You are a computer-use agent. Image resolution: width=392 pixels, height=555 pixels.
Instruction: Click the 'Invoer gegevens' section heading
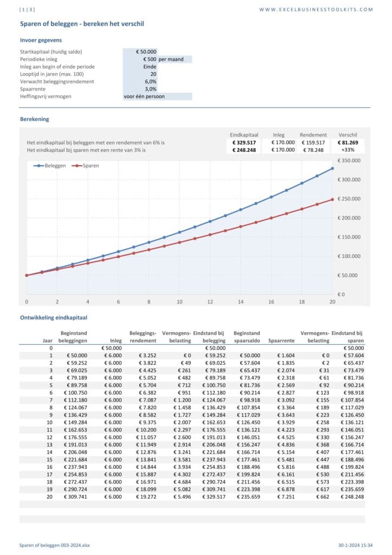click(x=41, y=40)
